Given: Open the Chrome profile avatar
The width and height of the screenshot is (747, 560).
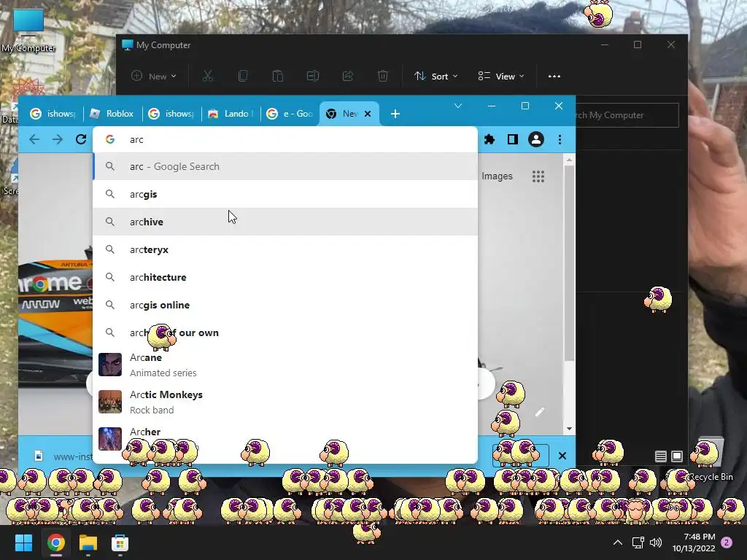Looking at the screenshot, I should click(x=536, y=139).
